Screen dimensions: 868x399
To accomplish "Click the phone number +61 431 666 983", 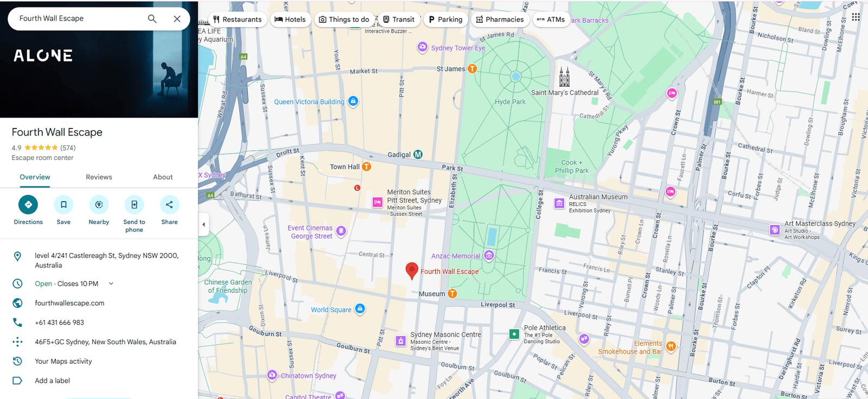I will 60,323.
